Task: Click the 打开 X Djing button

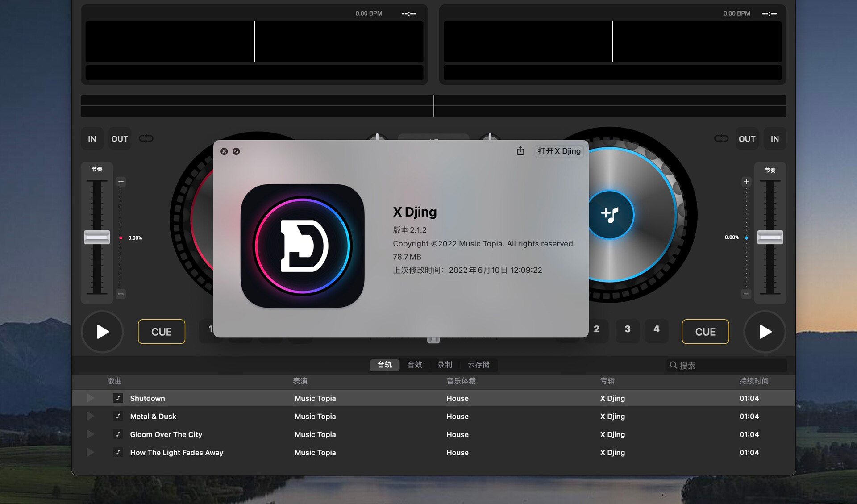Action: pyautogui.click(x=558, y=151)
